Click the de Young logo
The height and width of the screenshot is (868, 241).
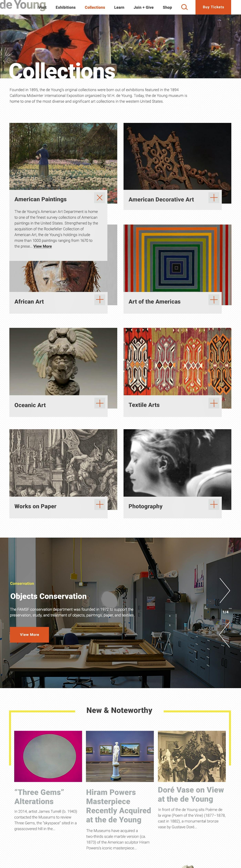23,5
